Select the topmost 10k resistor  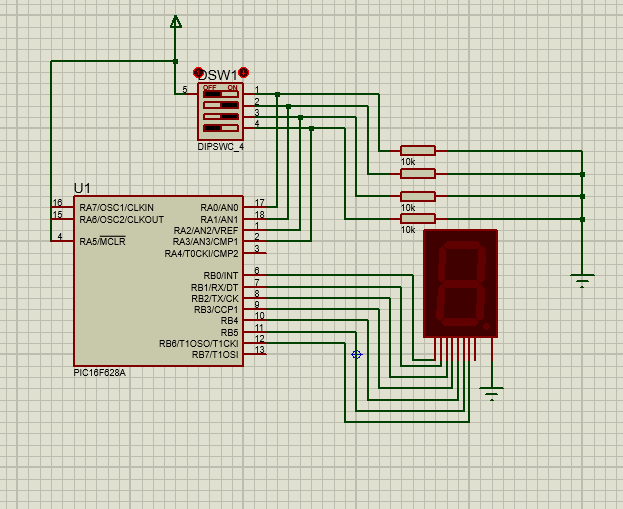point(418,151)
